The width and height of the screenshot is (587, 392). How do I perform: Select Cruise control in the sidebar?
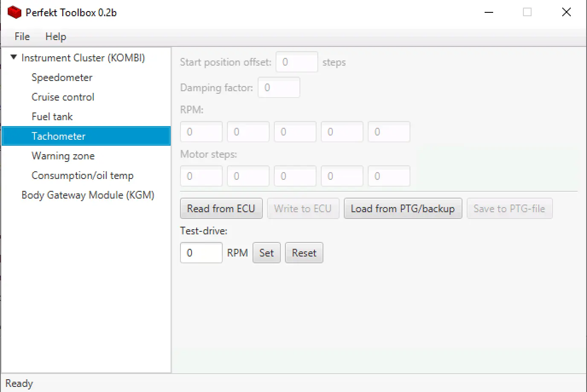click(x=63, y=97)
